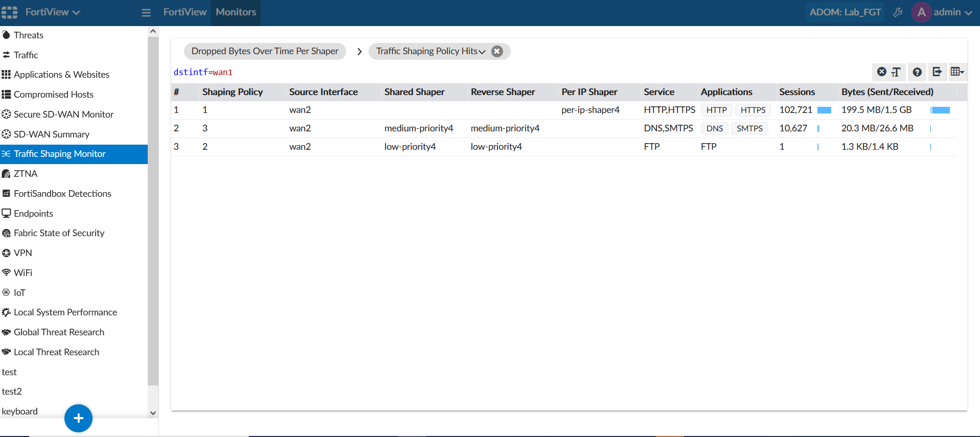Open the test2 sidebar item

tap(12, 392)
